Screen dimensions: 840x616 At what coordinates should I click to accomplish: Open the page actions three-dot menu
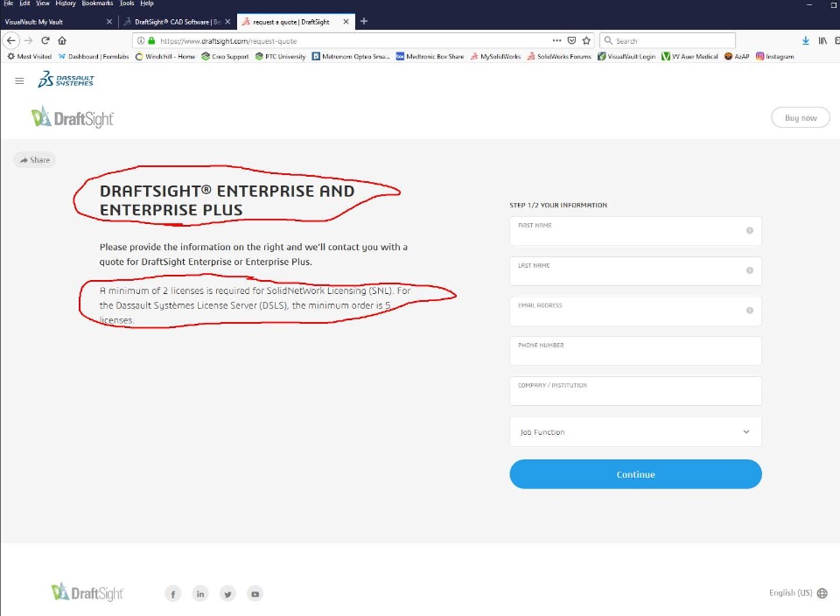tap(556, 41)
